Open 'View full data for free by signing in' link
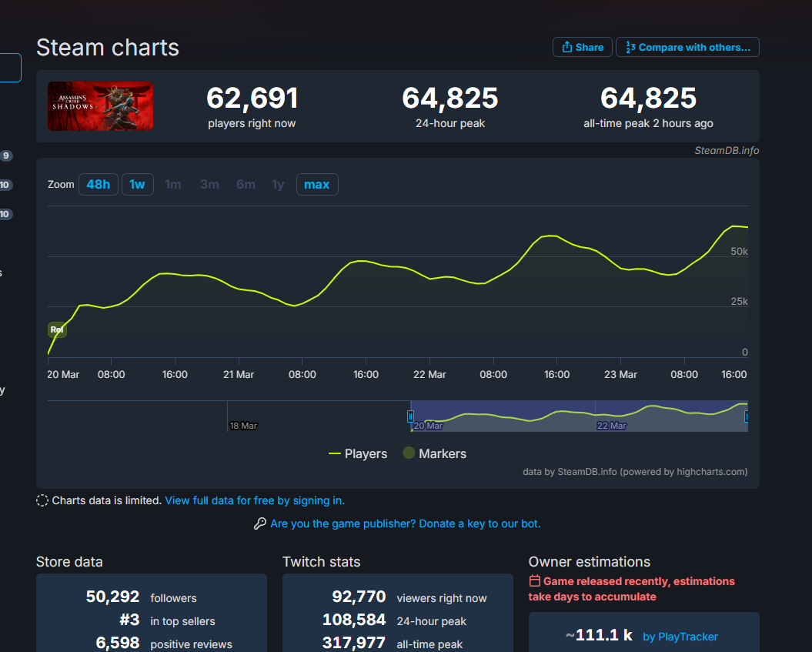Image resolution: width=812 pixels, height=652 pixels. 255,501
